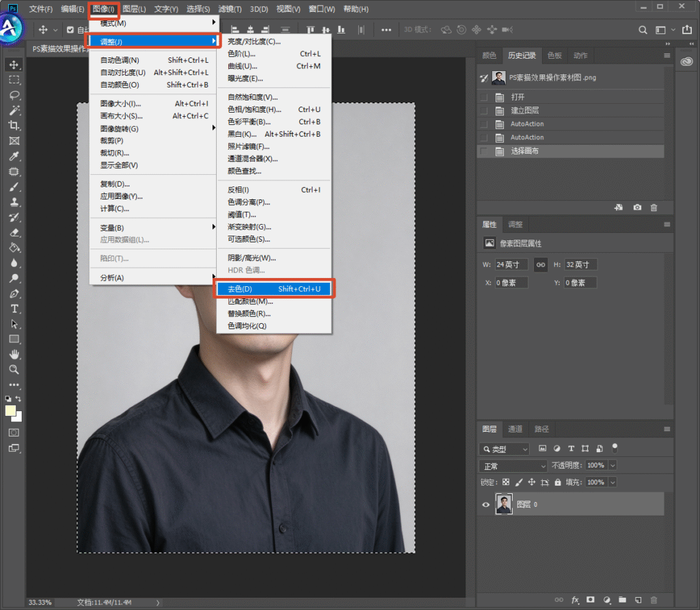Add layer style with fx icon

point(576,600)
